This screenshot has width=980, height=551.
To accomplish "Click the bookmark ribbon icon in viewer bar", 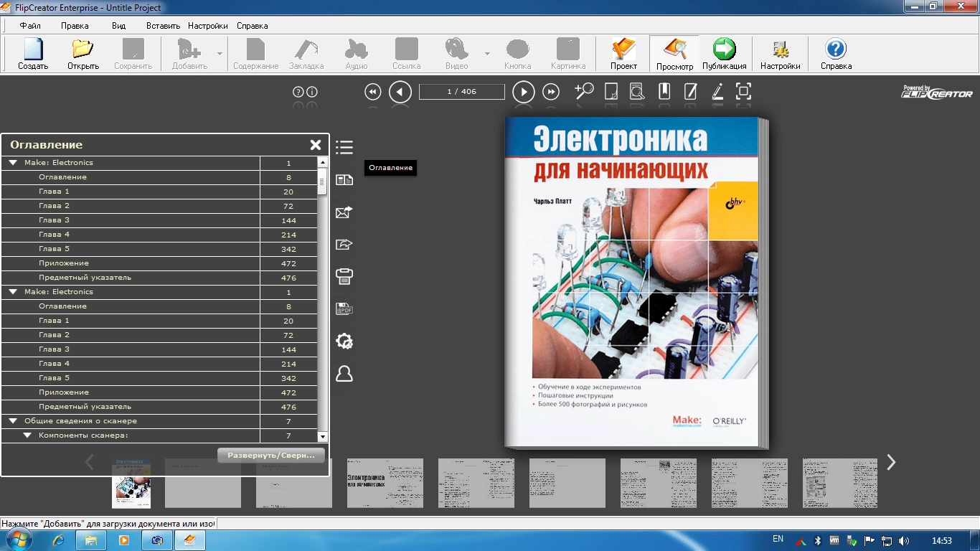I will [x=664, y=91].
